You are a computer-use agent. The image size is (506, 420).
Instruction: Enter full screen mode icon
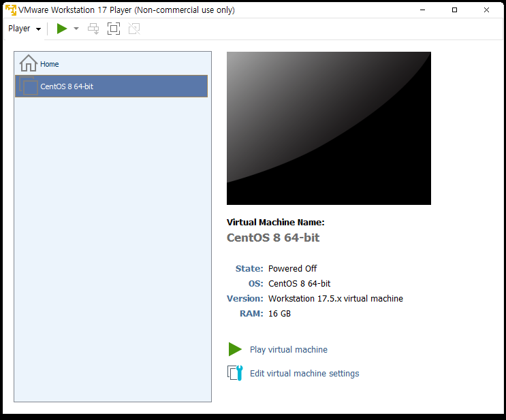pos(114,29)
